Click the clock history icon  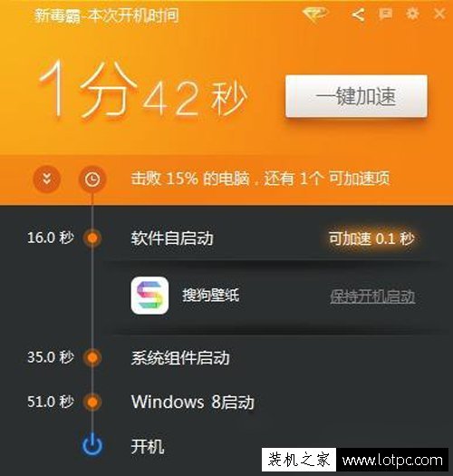click(92, 180)
